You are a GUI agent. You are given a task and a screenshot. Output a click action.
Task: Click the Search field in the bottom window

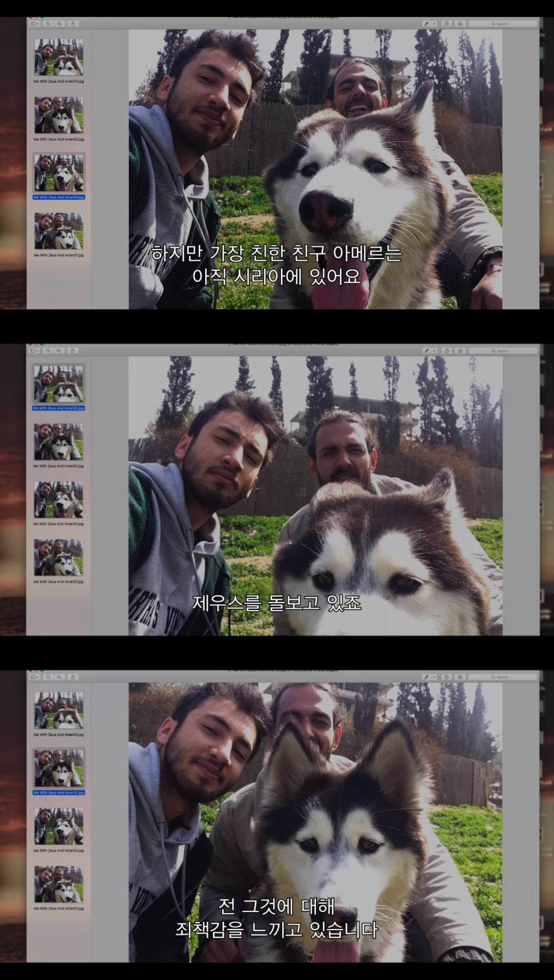[502, 677]
